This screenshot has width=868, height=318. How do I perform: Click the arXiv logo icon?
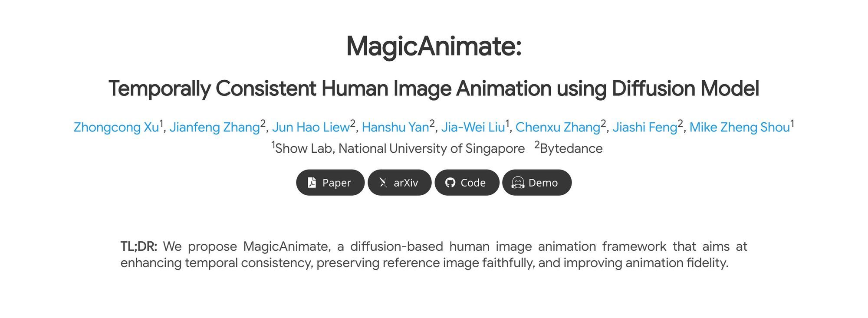click(383, 183)
